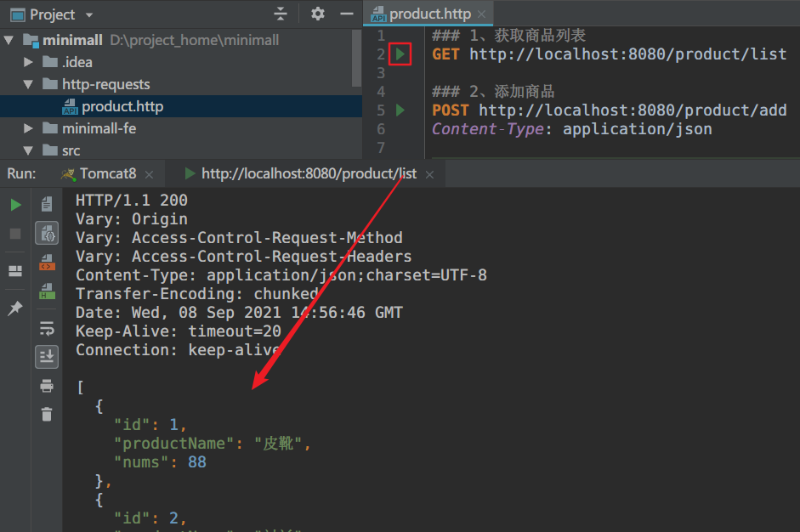
Task: Open the Project view dropdown
Action: tap(89, 14)
